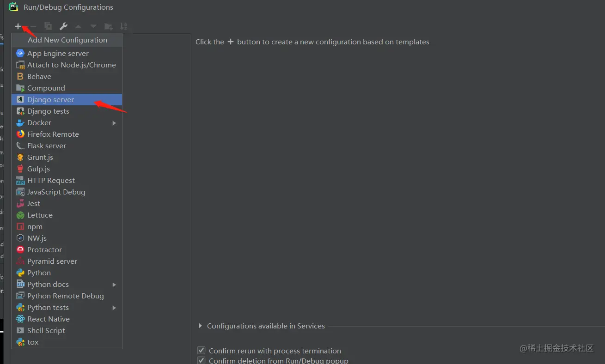
Task: Click the NW.js hexagon icon
Action: tap(20, 238)
